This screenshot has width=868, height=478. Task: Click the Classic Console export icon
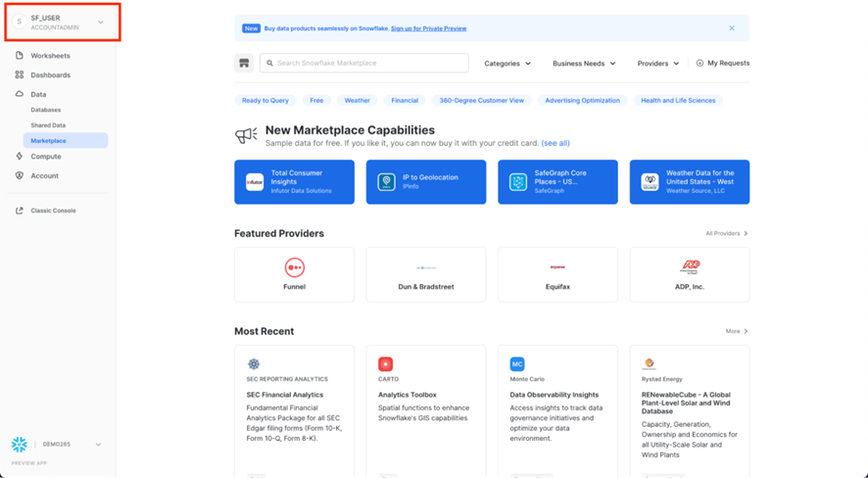click(20, 211)
